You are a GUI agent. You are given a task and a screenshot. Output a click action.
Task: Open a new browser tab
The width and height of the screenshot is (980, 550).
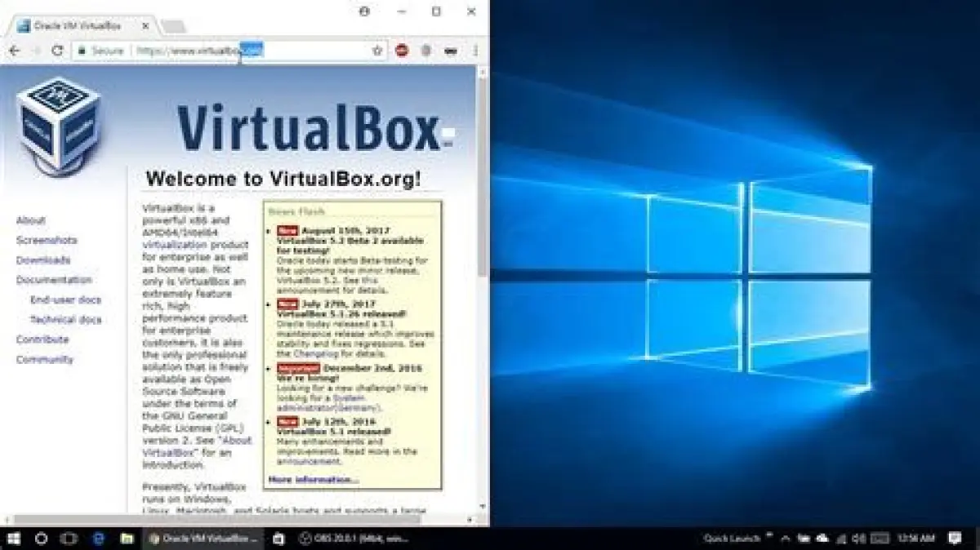point(172,27)
